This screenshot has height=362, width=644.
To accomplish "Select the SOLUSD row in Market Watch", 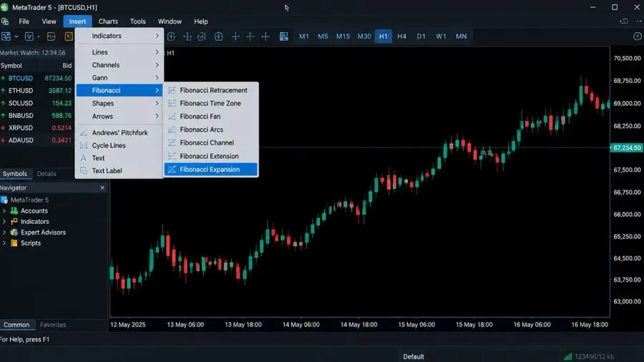I will point(36,103).
